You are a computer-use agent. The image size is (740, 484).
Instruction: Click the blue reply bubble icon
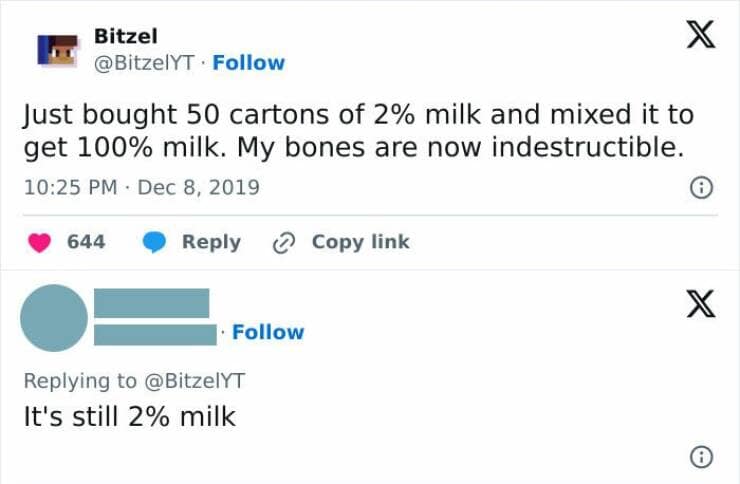(154, 242)
